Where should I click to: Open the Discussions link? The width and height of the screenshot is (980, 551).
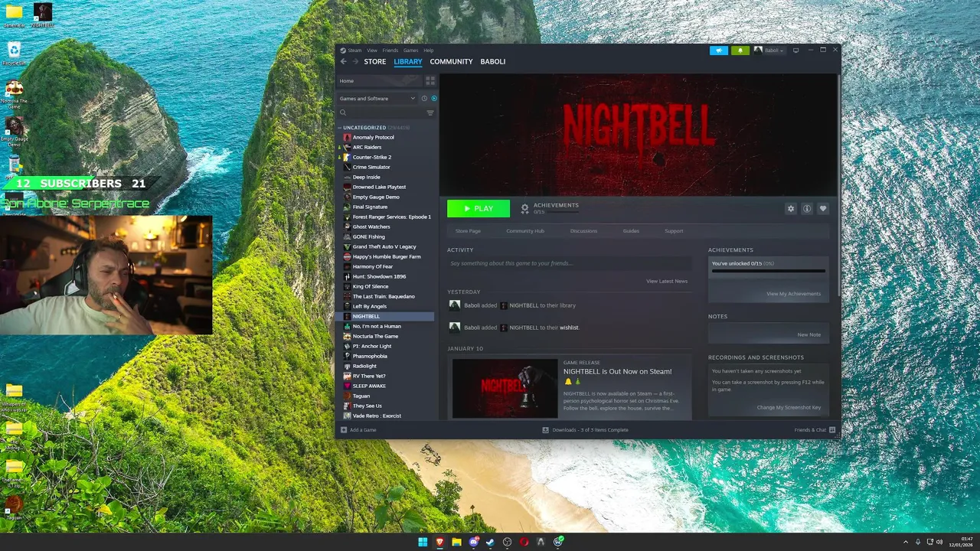point(583,231)
